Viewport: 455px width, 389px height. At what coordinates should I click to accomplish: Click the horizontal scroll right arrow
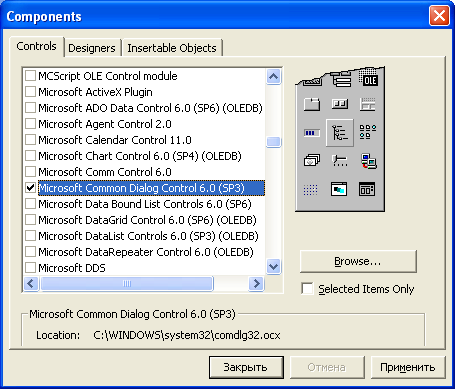pos(256,284)
